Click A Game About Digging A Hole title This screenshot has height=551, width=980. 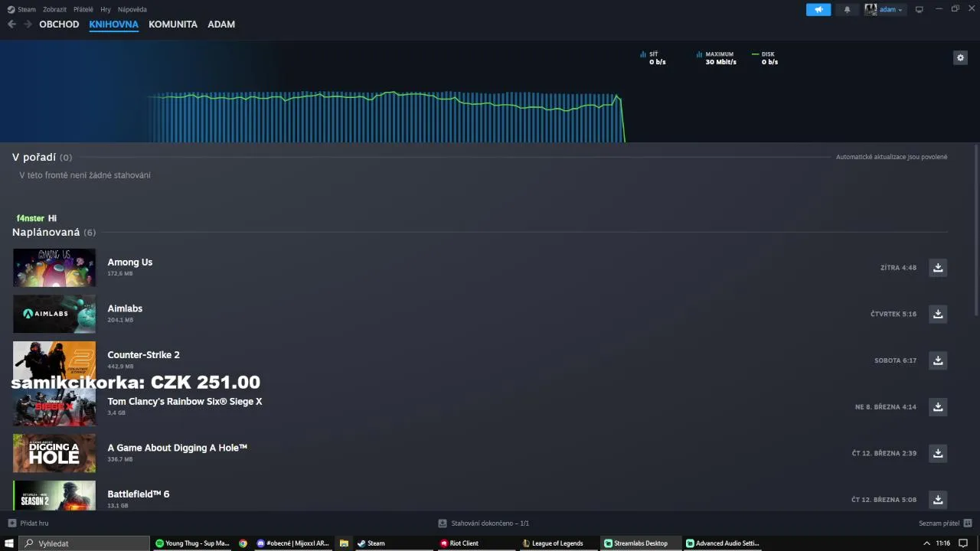177,448
